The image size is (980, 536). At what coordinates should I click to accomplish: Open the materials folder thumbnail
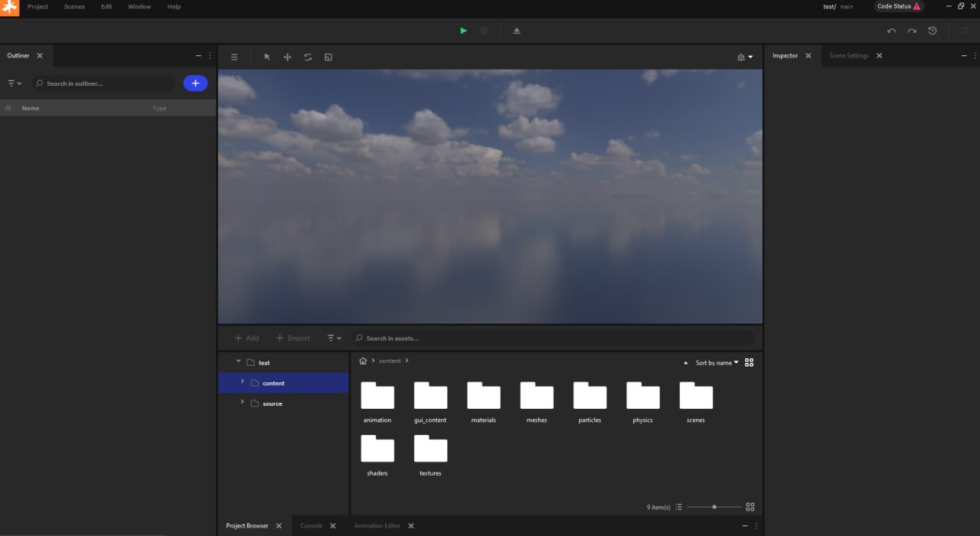pos(484,397)
